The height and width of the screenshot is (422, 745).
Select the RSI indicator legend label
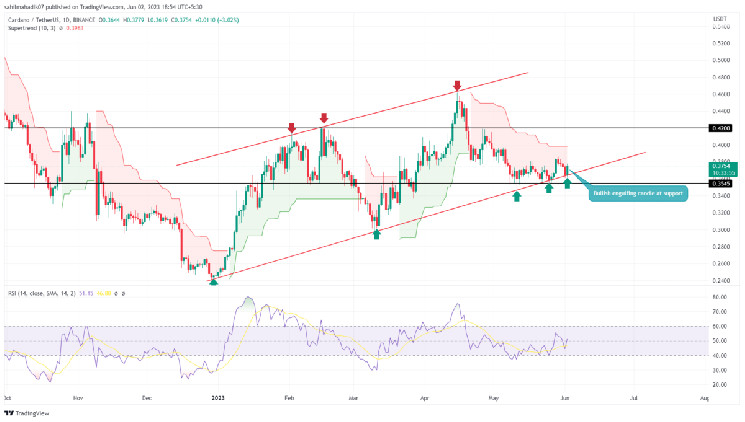(41, 294)
